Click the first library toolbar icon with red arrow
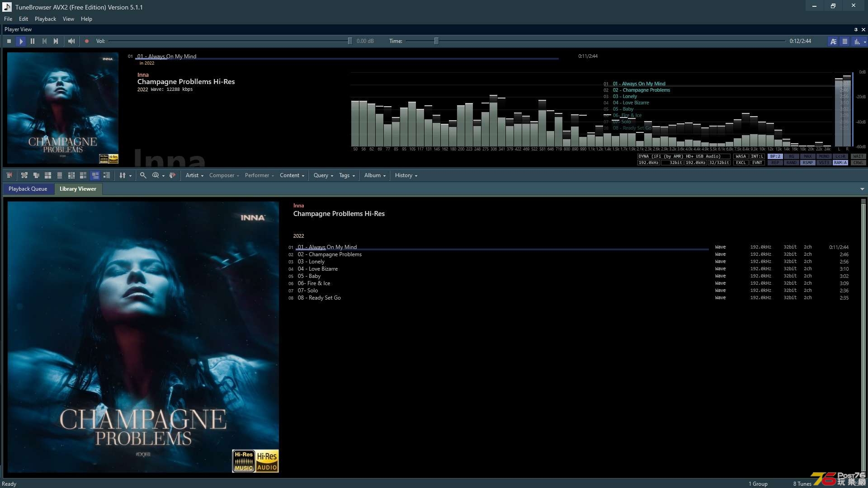 pos(9,175)
